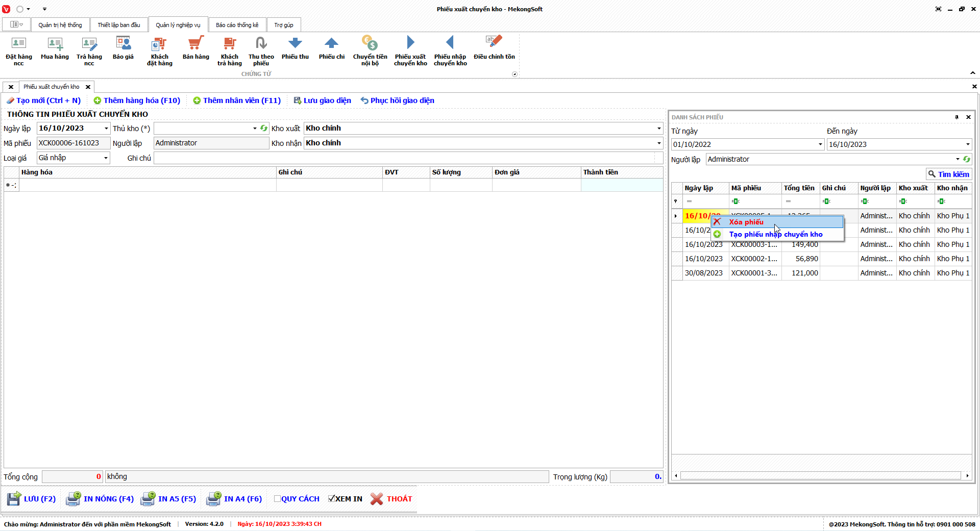
Task: Click into the Ghi chú text field
Action: pyautogui.click(x=403, y=158)
